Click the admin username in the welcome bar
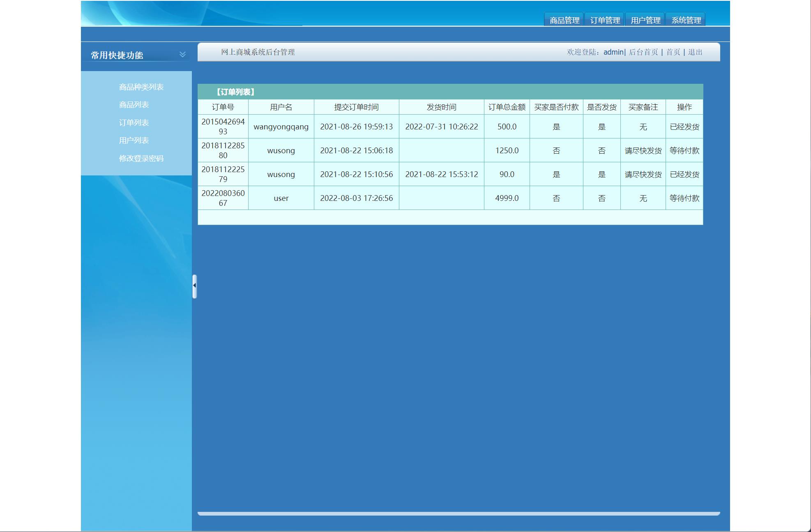This screenshot has height=532, width=811. point(613,52)
